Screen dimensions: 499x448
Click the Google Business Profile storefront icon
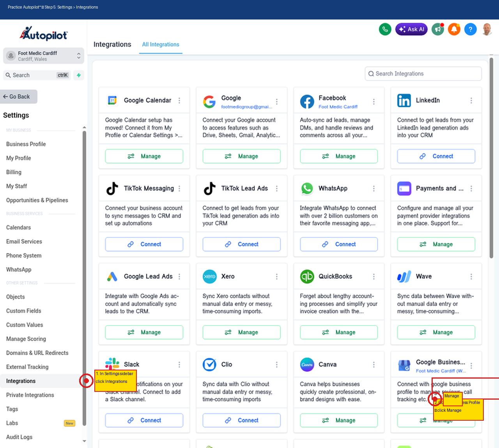tap(404, 366)
